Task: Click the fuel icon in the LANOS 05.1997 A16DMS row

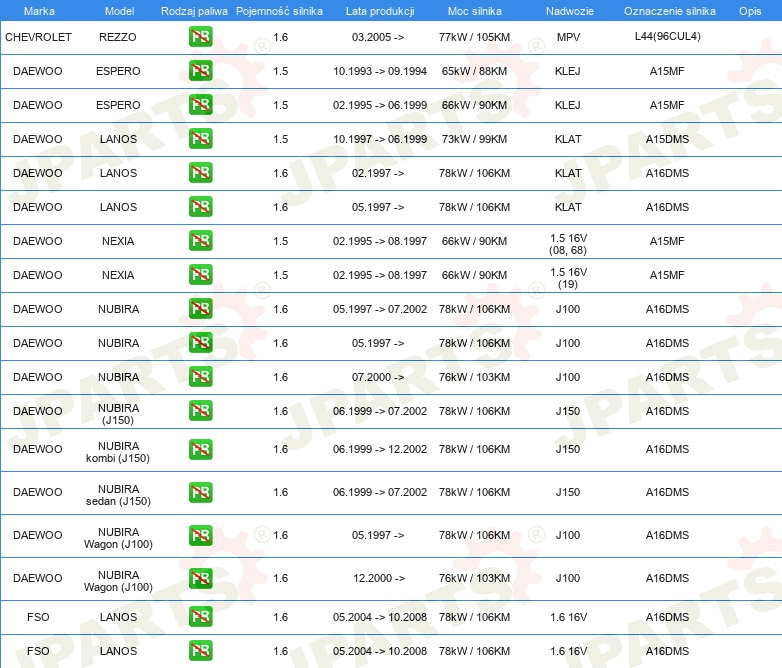Action: click(x=200, y=207)
